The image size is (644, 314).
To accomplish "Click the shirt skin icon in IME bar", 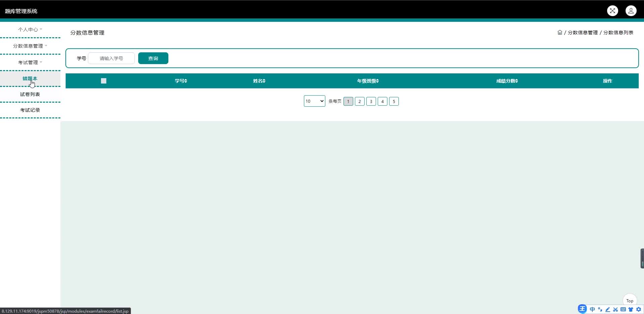I will 631,309.
